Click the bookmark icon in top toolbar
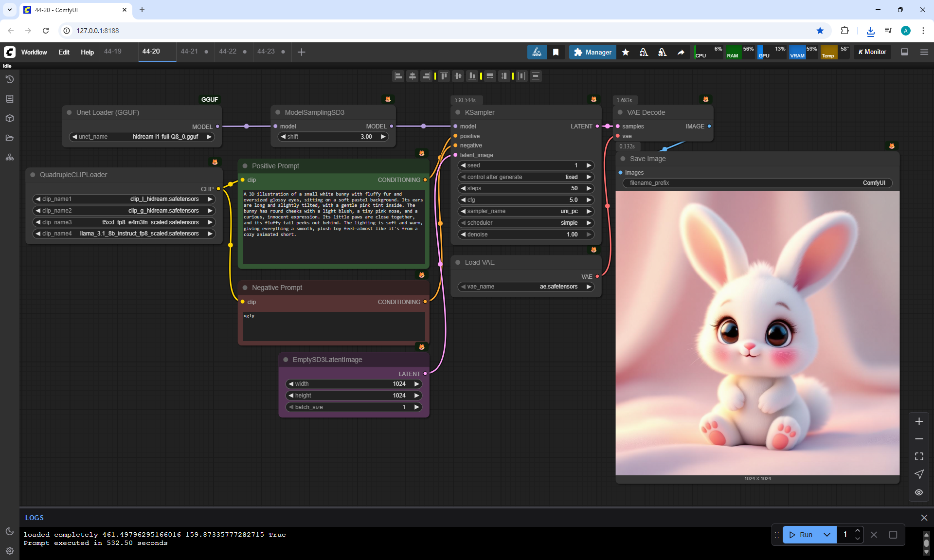The image size is (934, 560). coord(556,52)
